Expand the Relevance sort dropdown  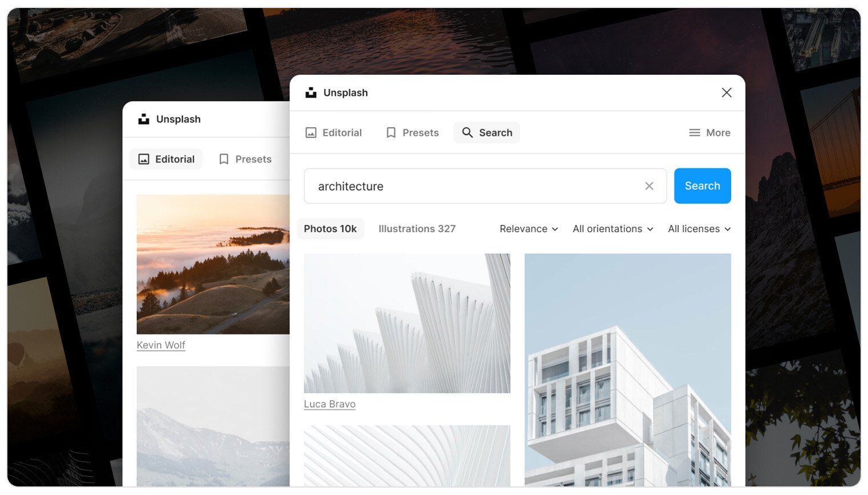(x=528, y=229)
